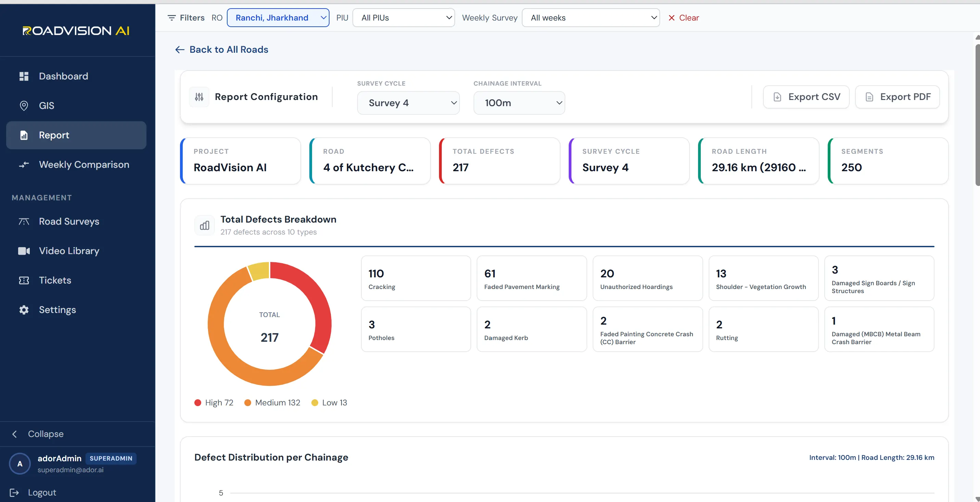The image size is (980, 502).
Task: Click the bar chart icon beside Total Defects Breakdown
Action: [x=205, y=225]
